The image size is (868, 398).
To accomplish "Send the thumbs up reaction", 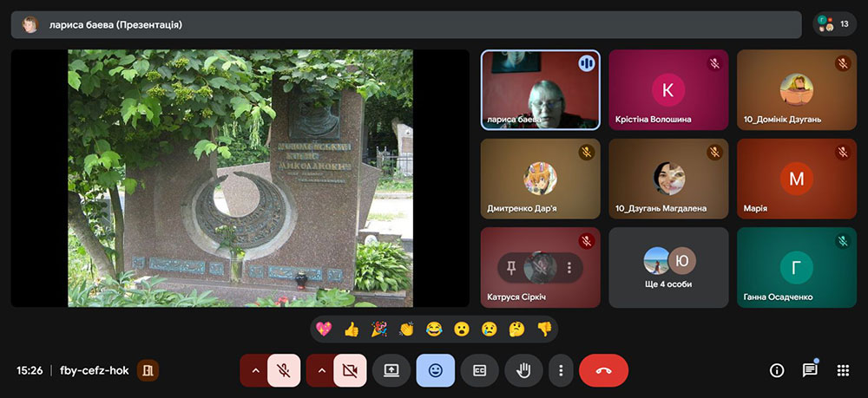I will tap(352, 329).
